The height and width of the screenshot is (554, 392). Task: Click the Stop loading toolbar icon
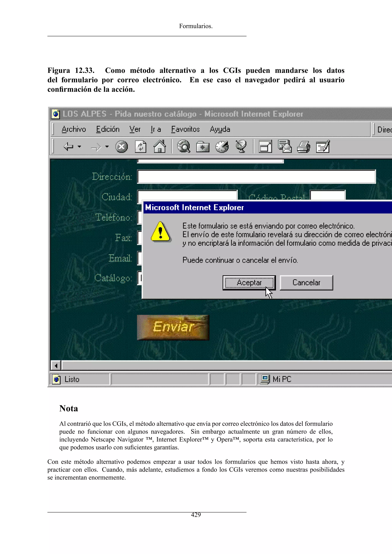[121, 147]
